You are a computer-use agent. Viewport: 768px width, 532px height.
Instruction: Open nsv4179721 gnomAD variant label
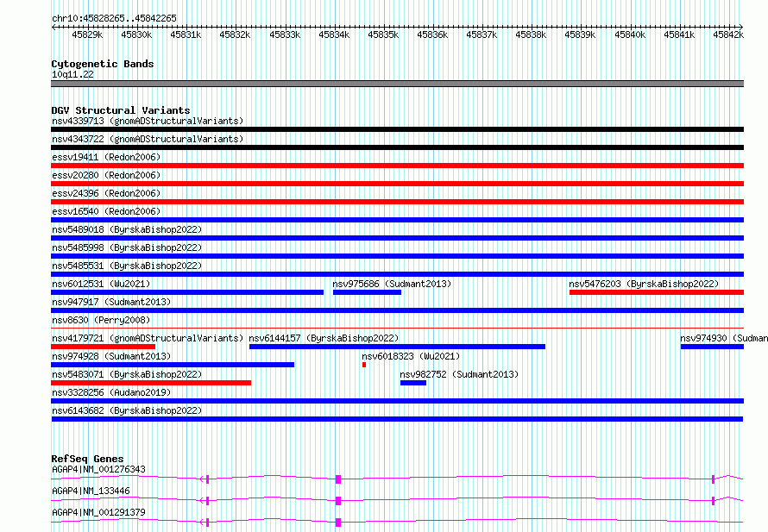click(x=148, y=338)
